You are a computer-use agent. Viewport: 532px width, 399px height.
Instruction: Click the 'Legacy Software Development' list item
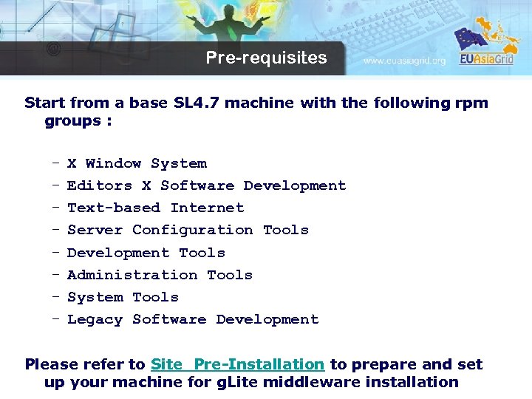tap(193, 320)
